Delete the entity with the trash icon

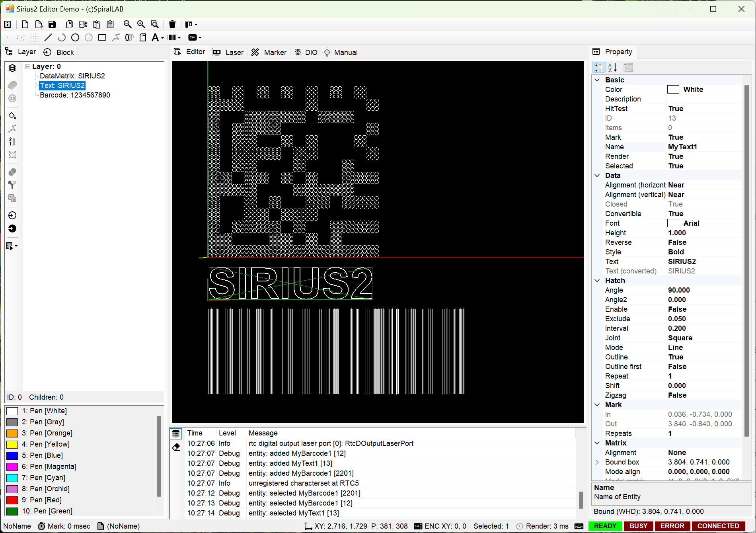172,24
